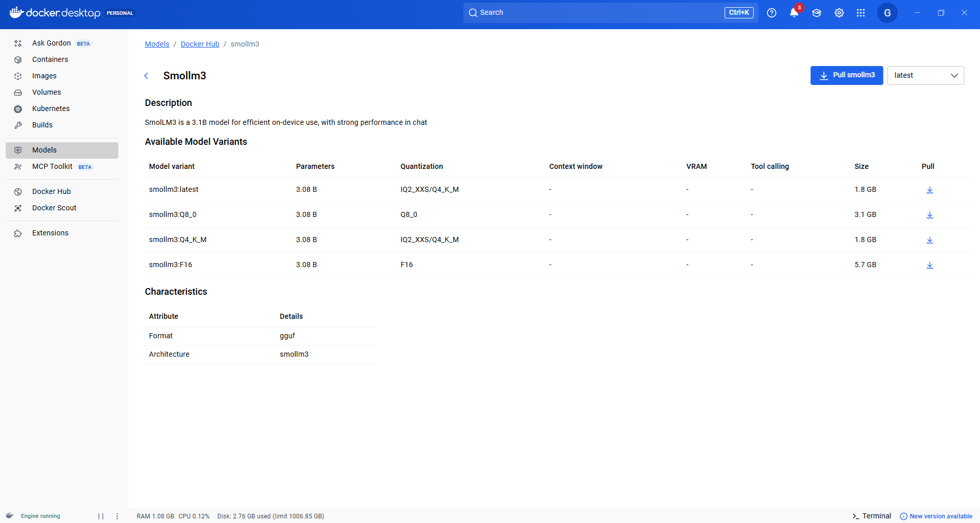Viewport: 980px width, 523px height.
Task: Pull the smollm3:latest variant
Action: [930, 190]
